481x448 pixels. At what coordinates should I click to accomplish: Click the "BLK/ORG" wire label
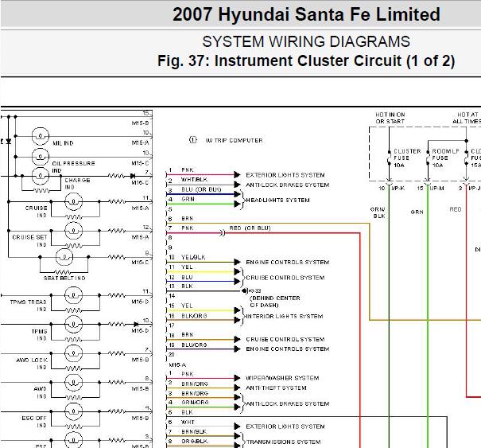(194, 315)
